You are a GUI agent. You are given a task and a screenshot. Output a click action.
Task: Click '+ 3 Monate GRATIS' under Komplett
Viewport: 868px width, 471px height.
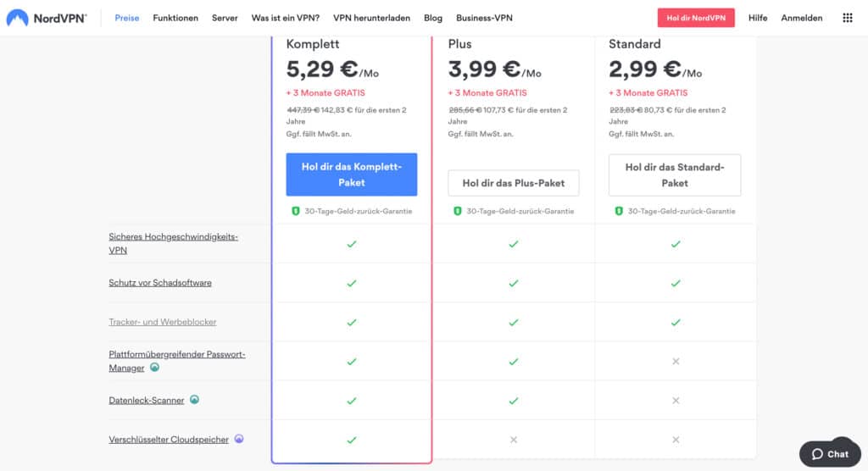coord(325,93)
